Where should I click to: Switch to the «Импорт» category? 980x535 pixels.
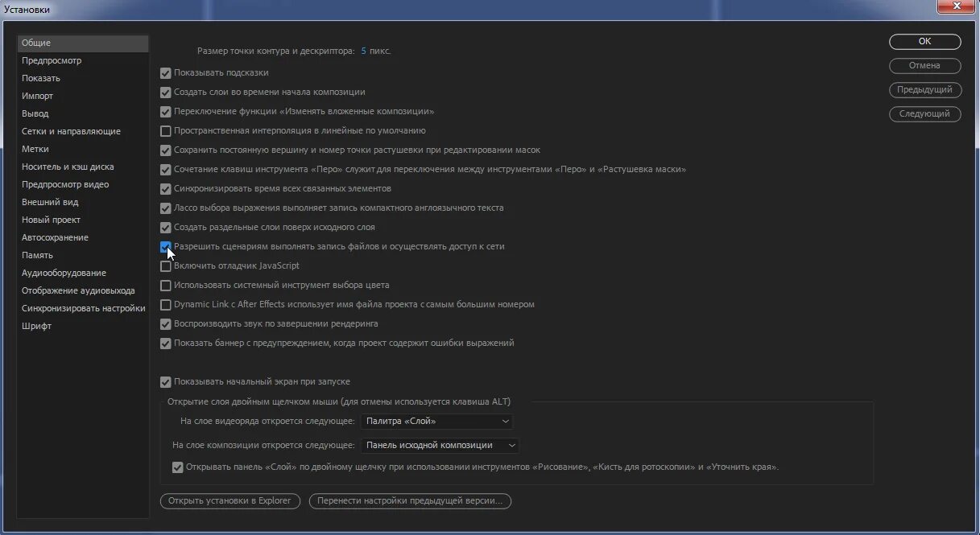(83, 96)
